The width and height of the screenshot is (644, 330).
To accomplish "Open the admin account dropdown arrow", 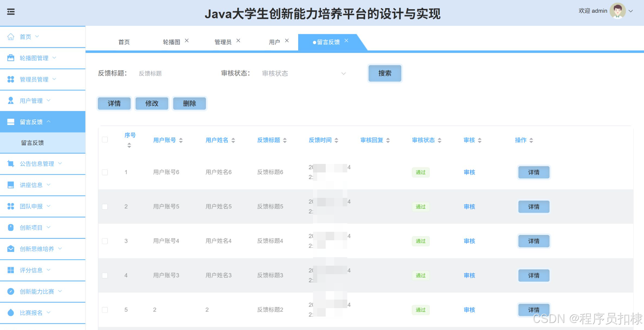I will click(x=632, y=11).
